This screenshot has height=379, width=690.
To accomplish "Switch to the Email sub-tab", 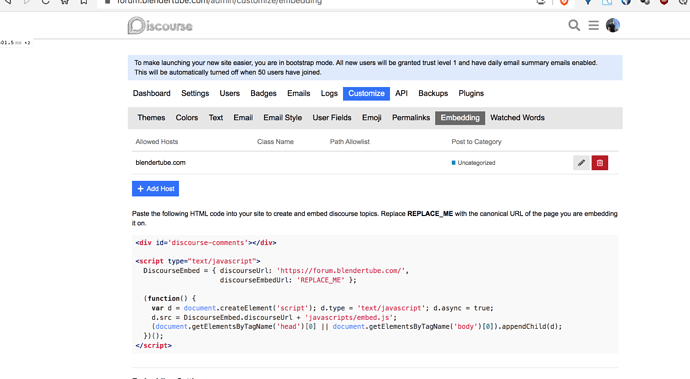I will (x=243, y=118).
